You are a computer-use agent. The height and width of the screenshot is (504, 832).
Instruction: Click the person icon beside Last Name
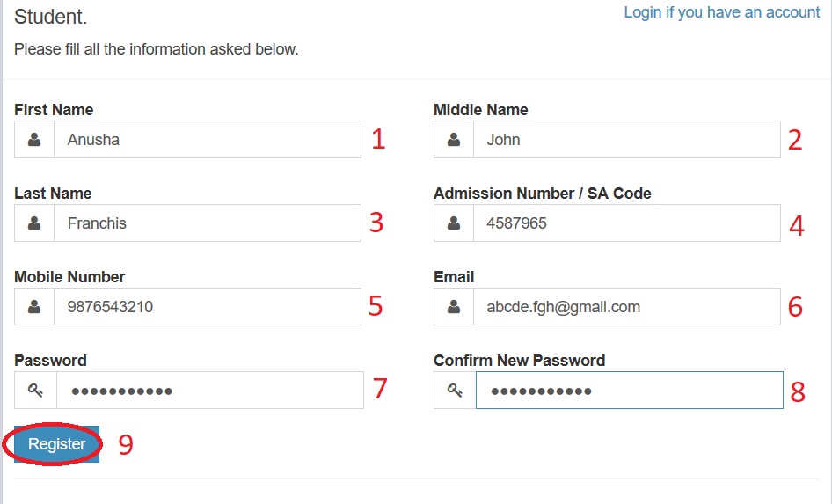click(x=34, y=223)
